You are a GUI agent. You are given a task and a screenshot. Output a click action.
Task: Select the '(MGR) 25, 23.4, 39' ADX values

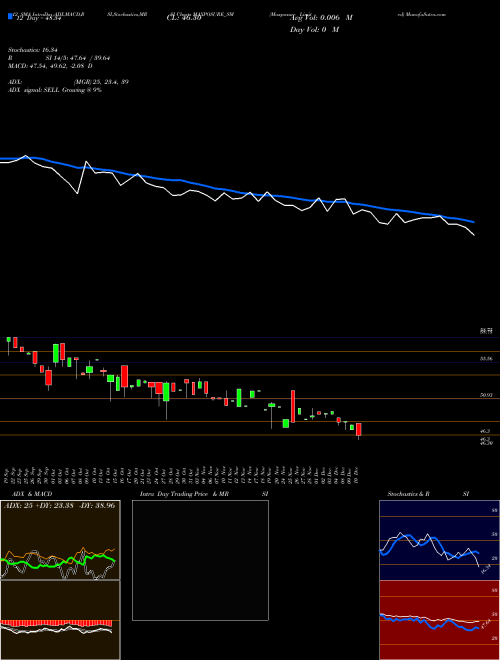[x=100, y=82]
